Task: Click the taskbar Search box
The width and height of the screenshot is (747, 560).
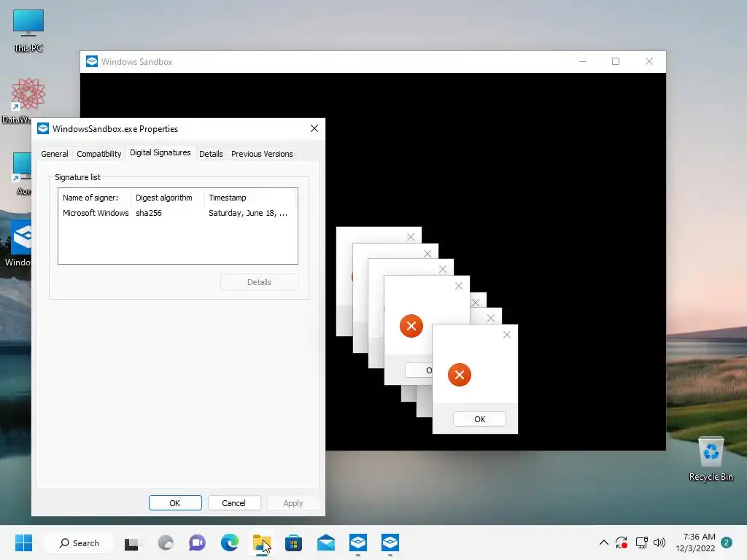Action: 79,542
